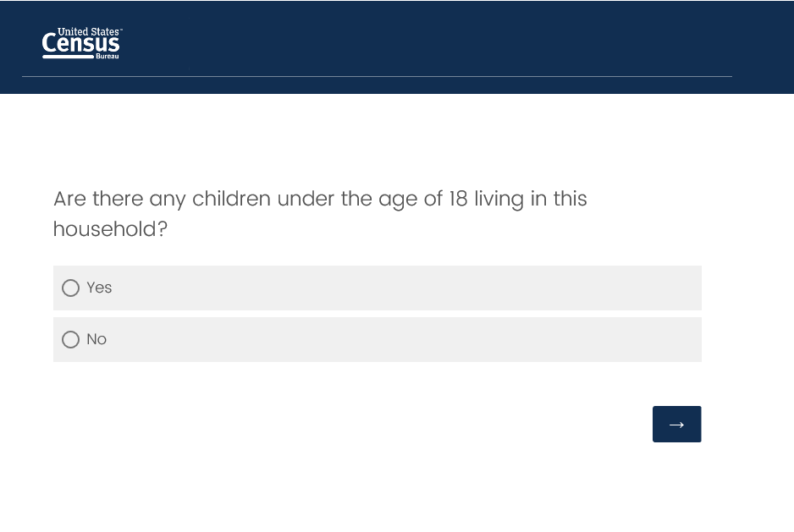Click the "Bureau" text in the logo
Viewport: 794px width, 532px height.
[108, 57]
